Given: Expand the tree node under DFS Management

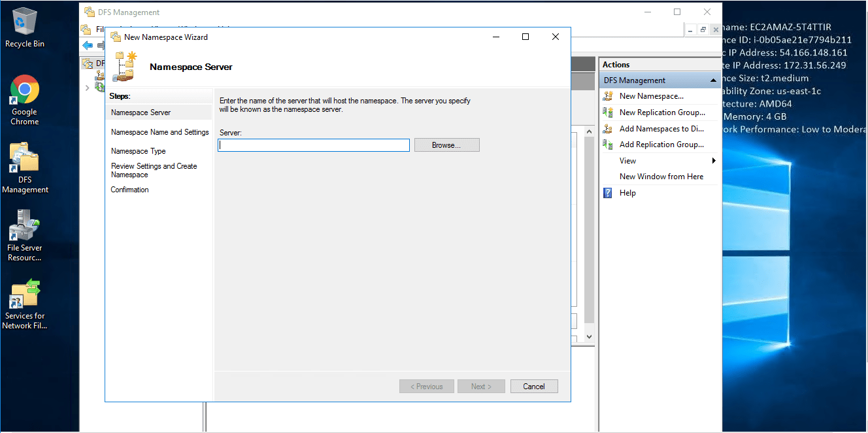Looking at the screenshot, I should click(88, 88).
